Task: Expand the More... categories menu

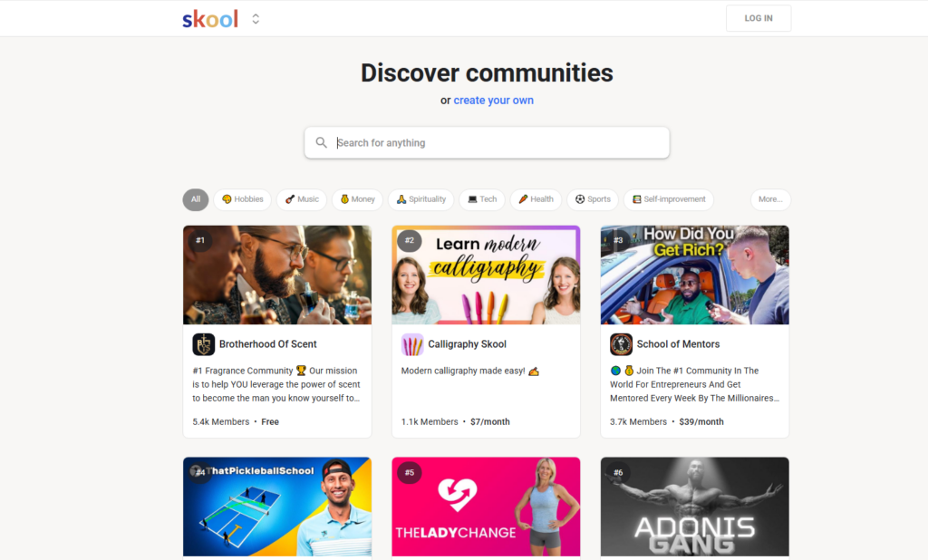Action: pyautogui.click(x=770, y=199)
